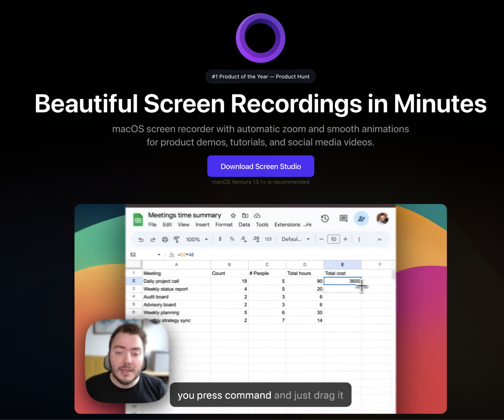The height and width of the screenshot is (420, 504).
Task: Click increase decimal places icon
Action: (x=256, y=239)
